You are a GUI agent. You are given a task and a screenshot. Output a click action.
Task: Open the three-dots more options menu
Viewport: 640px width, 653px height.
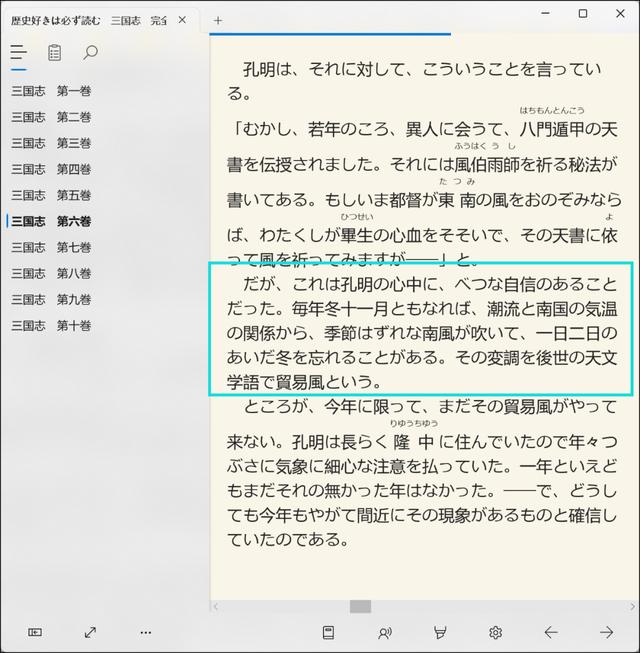tap(145, 632)
